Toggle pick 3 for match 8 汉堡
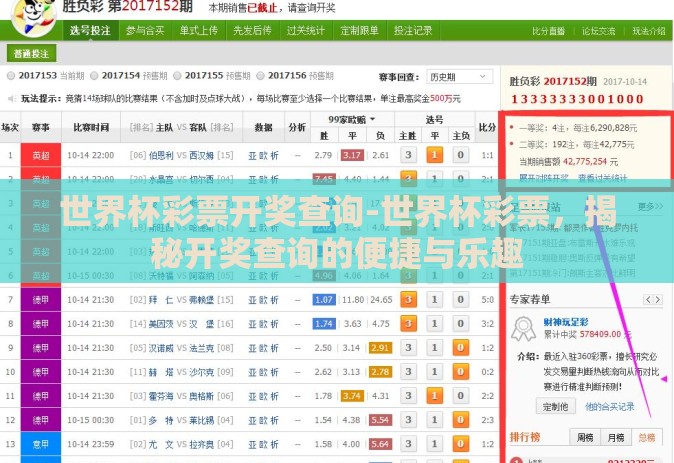The height and width of the screenshot is (463, 674). [x=408, y=323]
